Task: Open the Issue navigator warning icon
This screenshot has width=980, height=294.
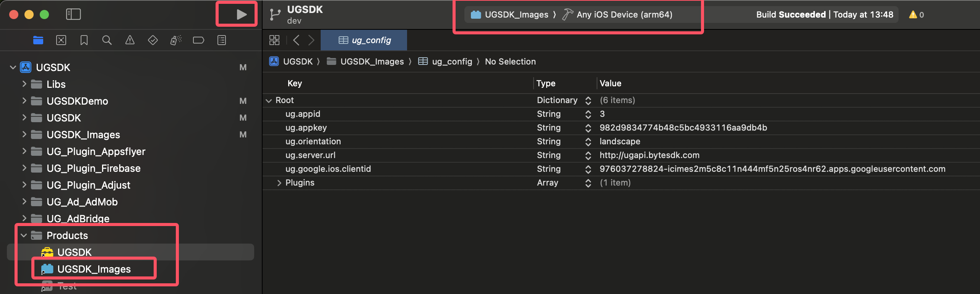Action: pos(130,40)
